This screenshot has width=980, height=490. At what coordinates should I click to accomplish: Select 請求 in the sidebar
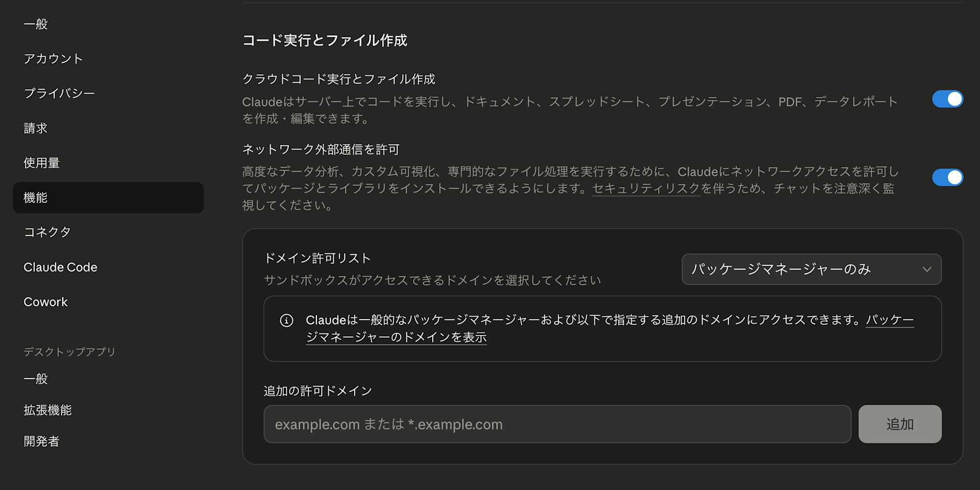(36, 128)
